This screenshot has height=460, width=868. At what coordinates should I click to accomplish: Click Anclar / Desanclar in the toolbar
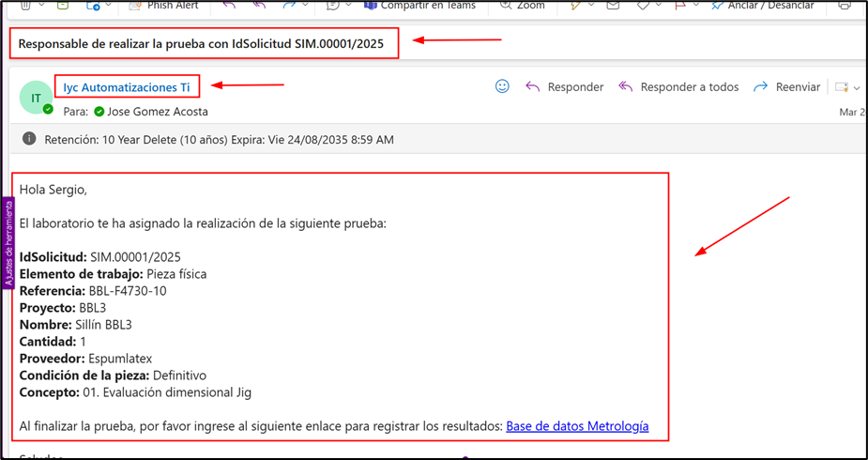769,6
